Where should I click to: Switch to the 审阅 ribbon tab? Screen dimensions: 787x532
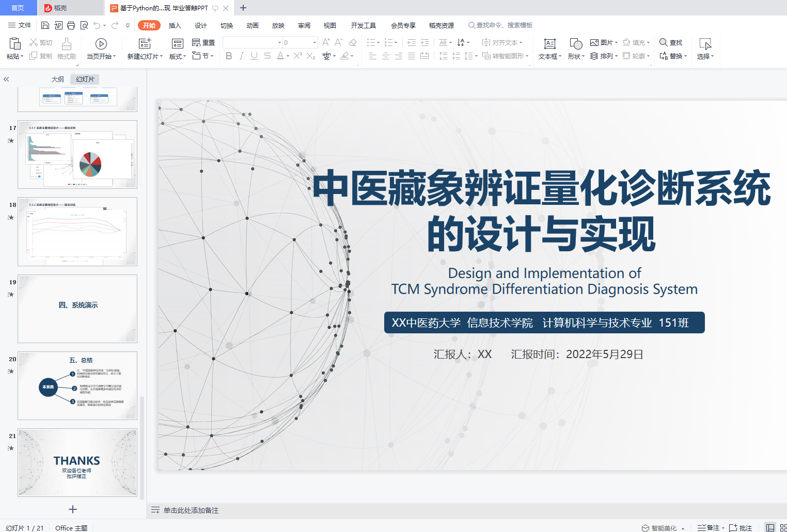pos(304,25)
